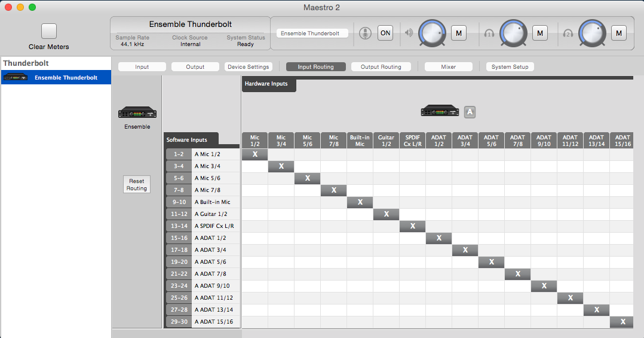Toggle routing X in A ADAT 5/6 row

click(492, 261)
